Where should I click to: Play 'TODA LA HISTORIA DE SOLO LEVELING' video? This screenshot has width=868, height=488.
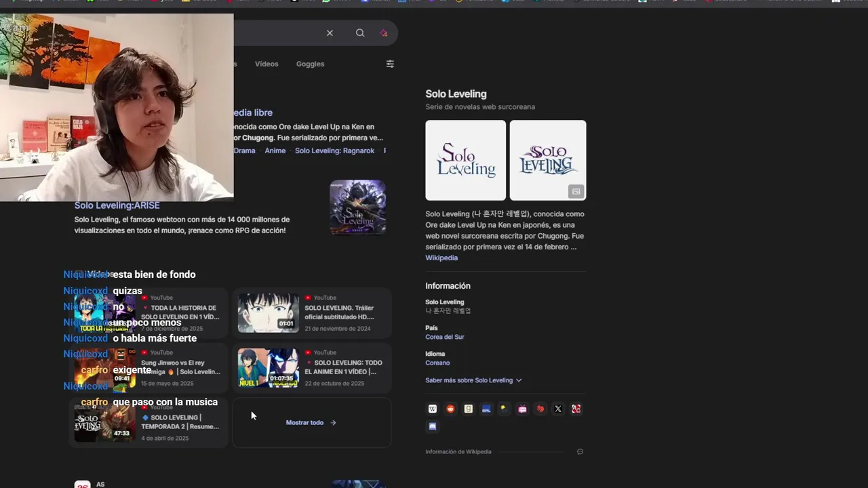coord(149,313)
